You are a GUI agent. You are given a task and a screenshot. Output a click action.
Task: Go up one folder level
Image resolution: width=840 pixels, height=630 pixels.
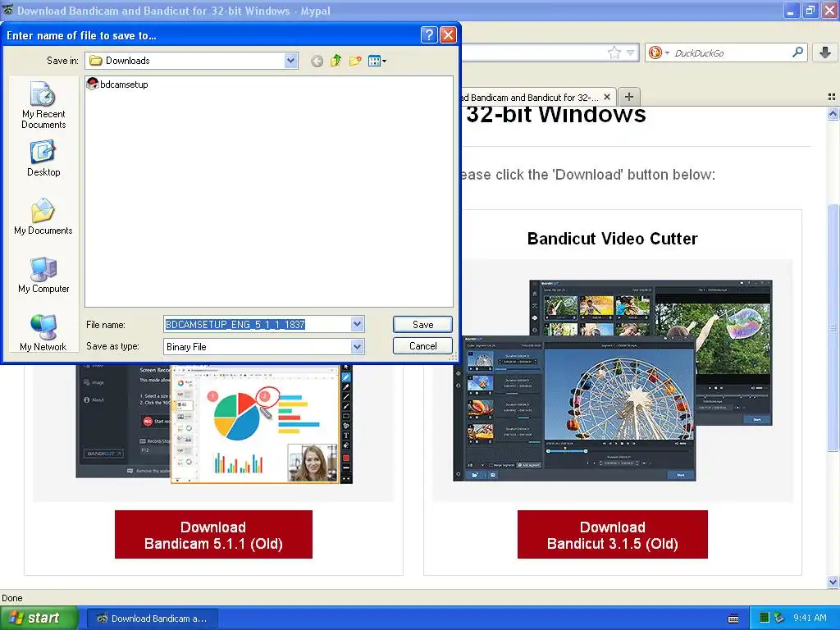tap(336, 61)
